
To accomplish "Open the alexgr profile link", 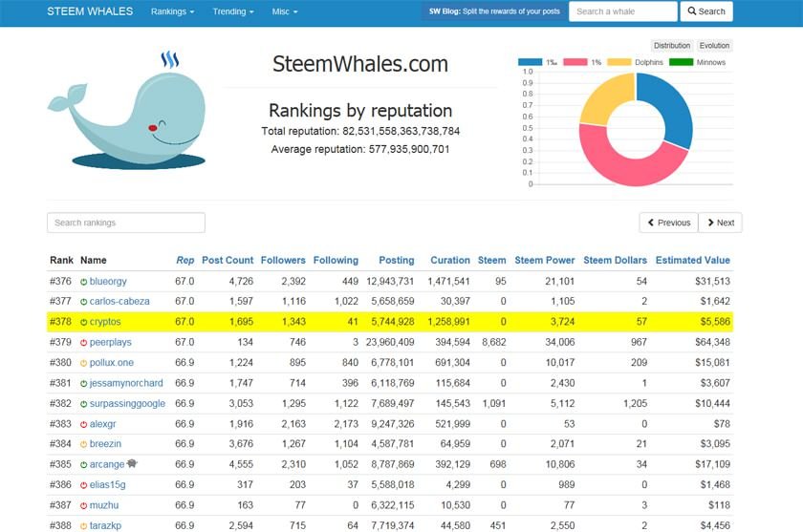I will [x=103, y=424].
